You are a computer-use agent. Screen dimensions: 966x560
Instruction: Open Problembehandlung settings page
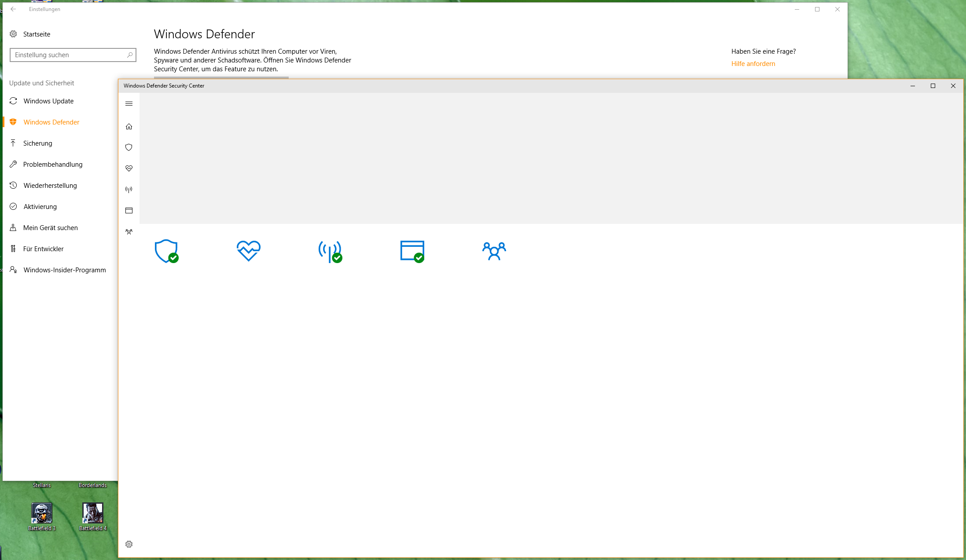53,165
